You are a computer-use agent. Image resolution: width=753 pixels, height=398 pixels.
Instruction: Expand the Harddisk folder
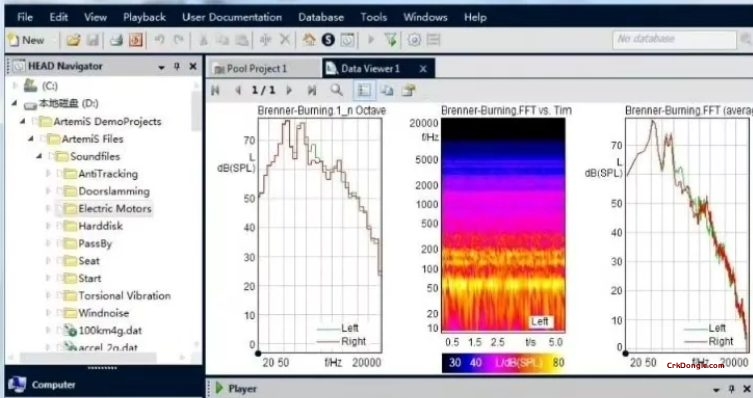pos(48,226)
